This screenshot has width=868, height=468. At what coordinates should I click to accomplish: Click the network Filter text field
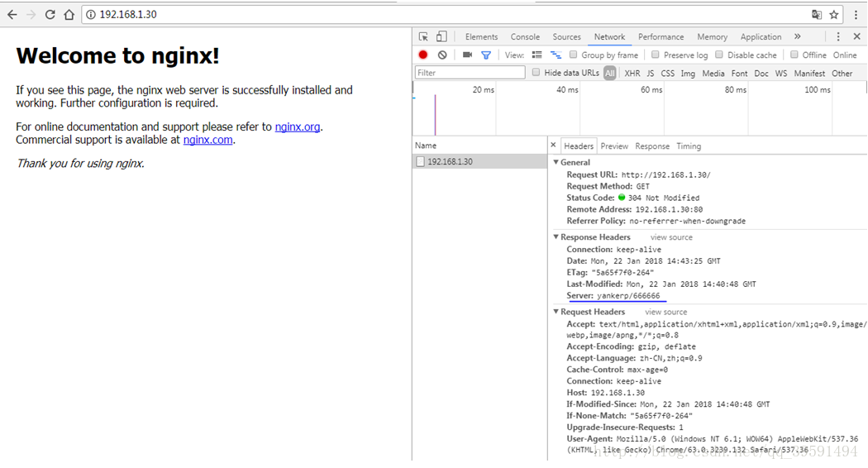click(x=470, y=73)
